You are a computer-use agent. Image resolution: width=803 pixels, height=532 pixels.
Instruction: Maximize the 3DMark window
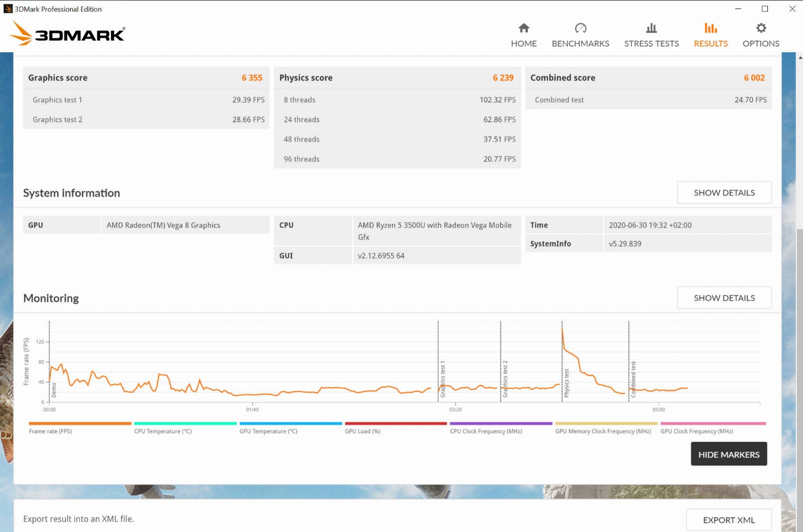[764, 9]
